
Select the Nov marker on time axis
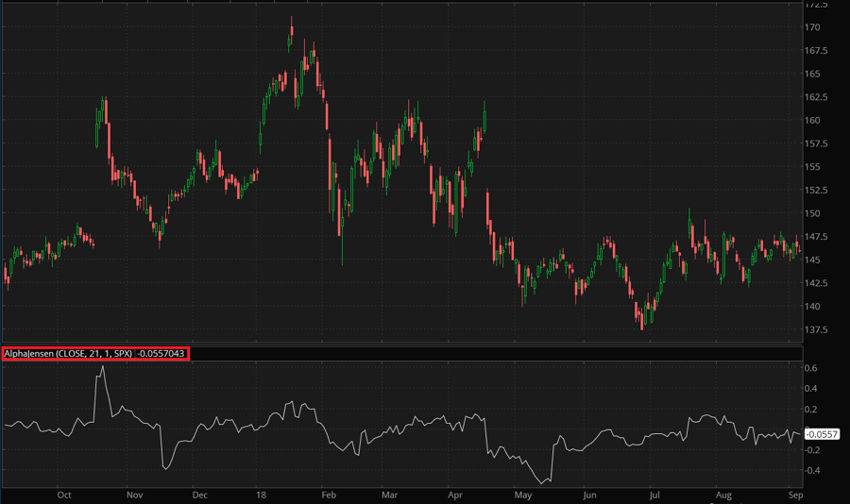click(133, 494)
